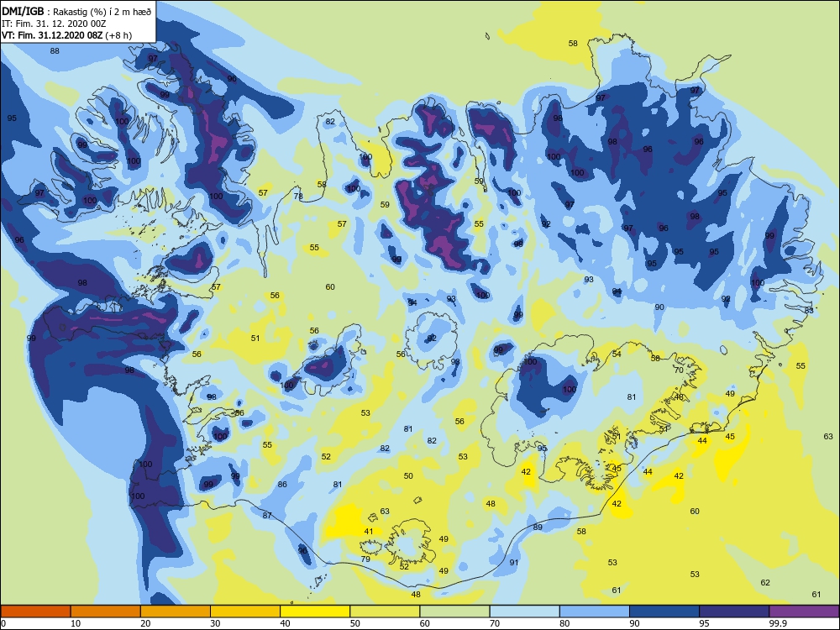Select the legend tick label 40

tap(285, 623)
